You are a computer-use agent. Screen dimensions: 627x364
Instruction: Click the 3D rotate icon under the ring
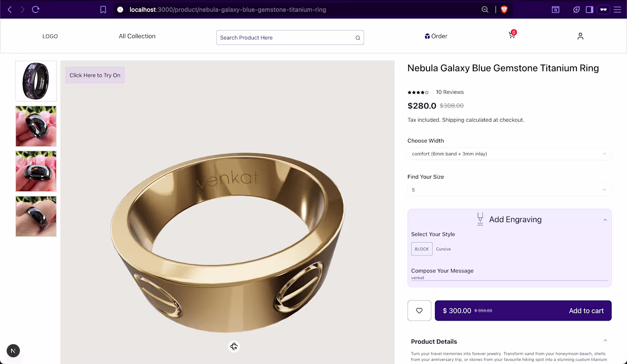(x=234, y=346)
